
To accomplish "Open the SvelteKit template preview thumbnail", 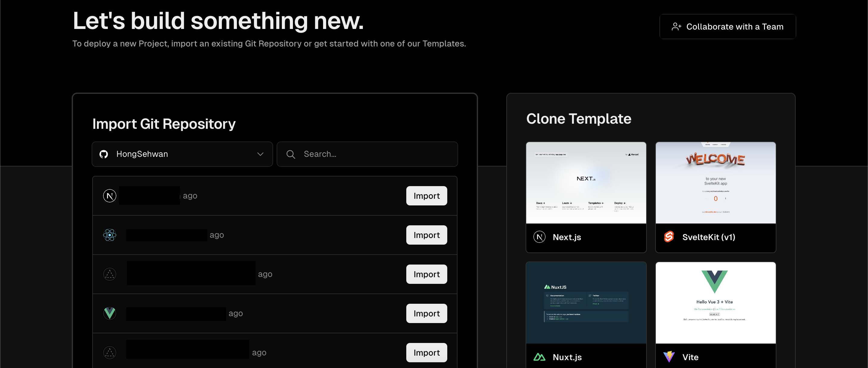I will [716, 183].
